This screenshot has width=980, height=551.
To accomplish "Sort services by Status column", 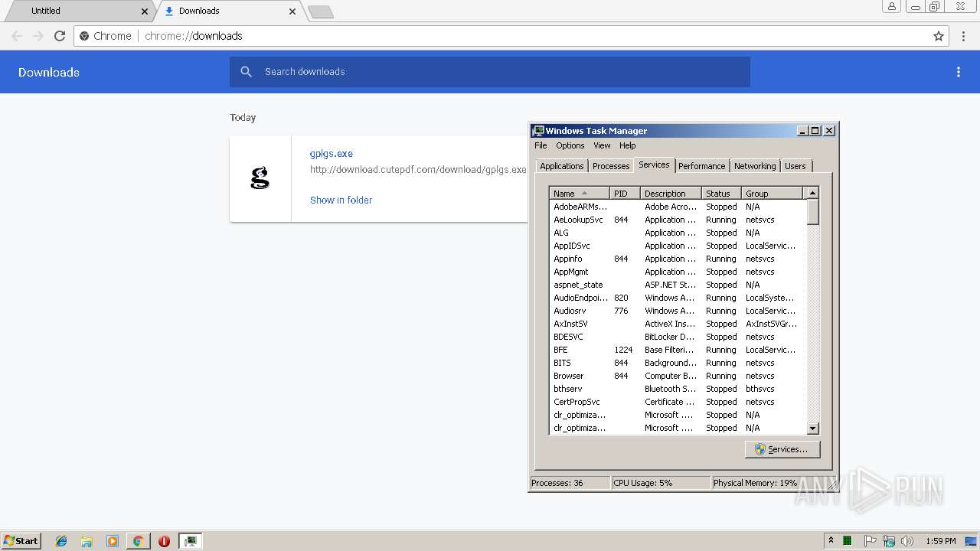I will 721,194.
